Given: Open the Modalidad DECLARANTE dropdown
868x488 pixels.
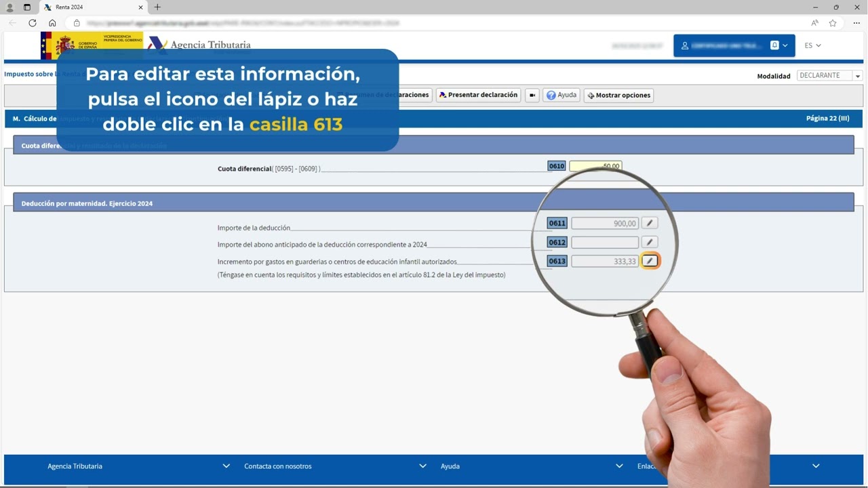Looking at the screenshot, I should (x=857, y=75).
